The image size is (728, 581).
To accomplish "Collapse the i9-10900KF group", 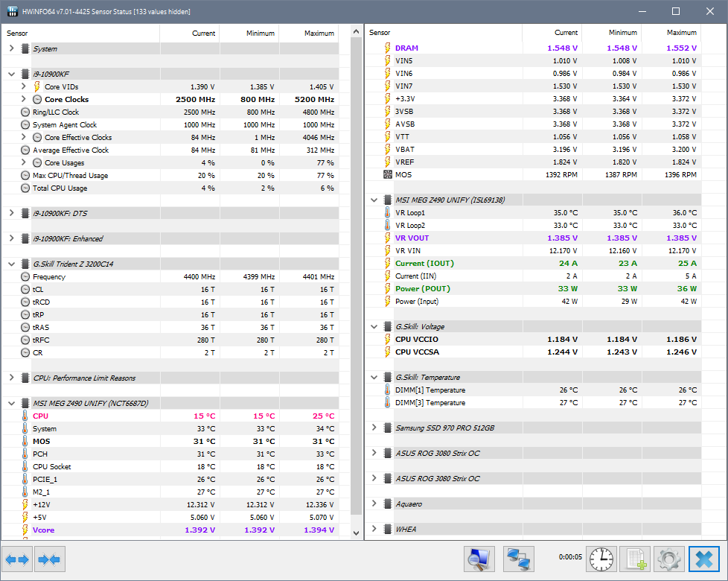I will [12, 74].
